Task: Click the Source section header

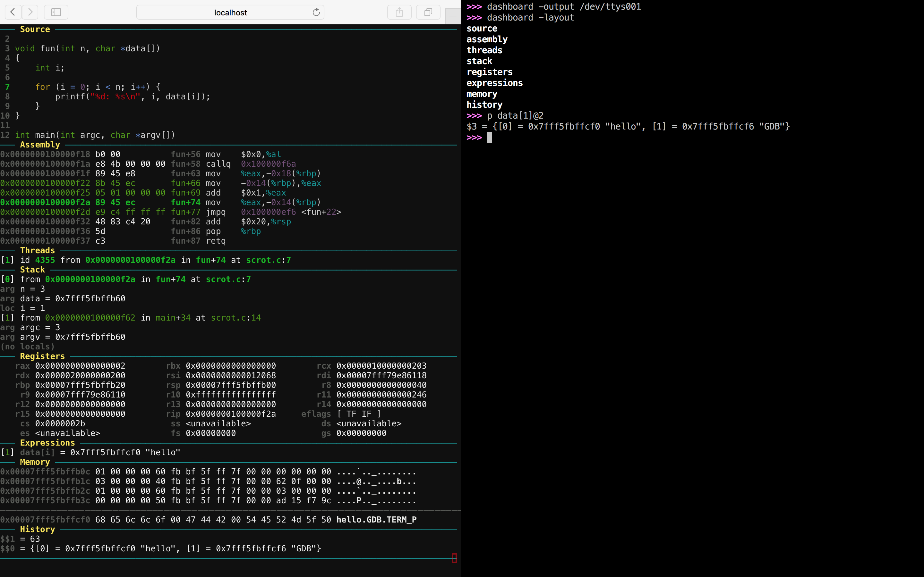Action: point(35,29)
